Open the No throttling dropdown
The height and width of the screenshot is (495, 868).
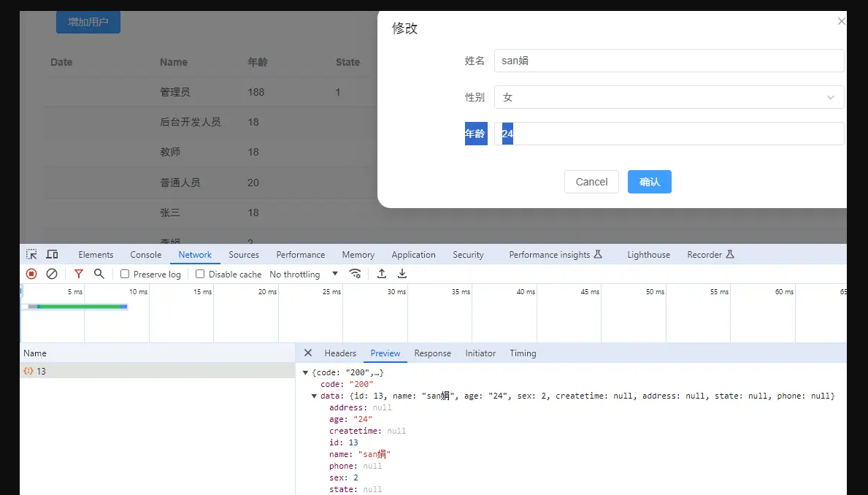click(x=304, y=274)
